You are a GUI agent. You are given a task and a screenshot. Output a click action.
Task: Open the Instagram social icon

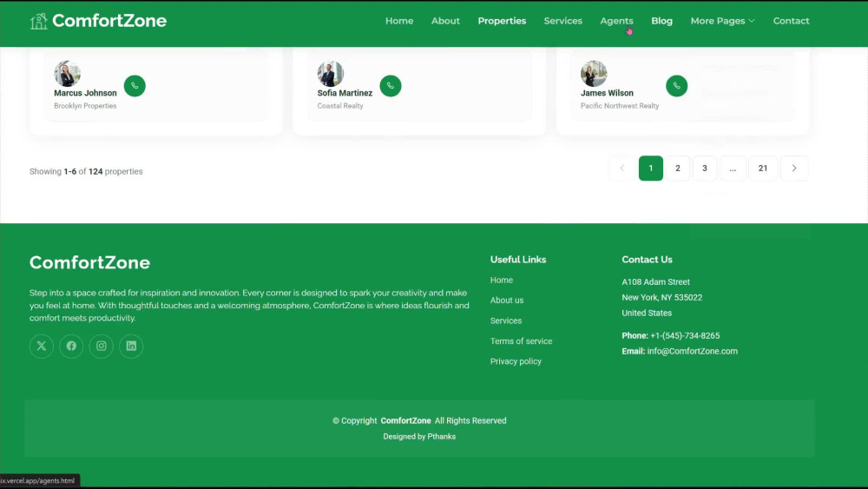point(102,346)
